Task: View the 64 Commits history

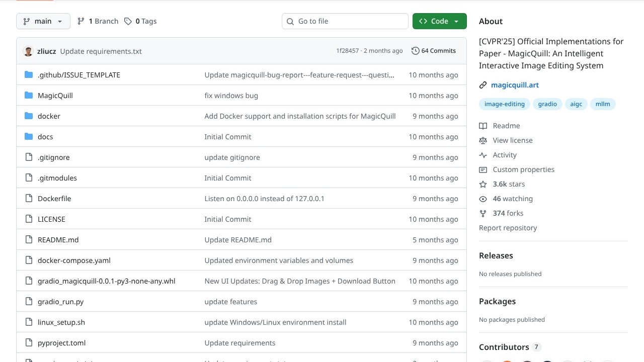Action: pos(434,51)
